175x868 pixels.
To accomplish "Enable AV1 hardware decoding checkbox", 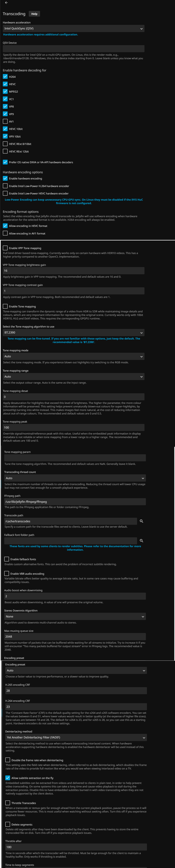I will coord(5,121).
